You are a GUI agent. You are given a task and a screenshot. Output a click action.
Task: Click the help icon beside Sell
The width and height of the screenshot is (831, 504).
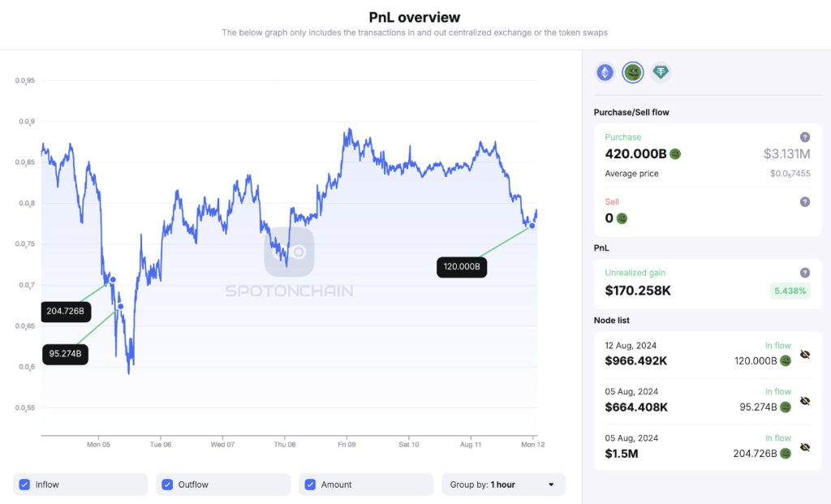coord(805,201)
